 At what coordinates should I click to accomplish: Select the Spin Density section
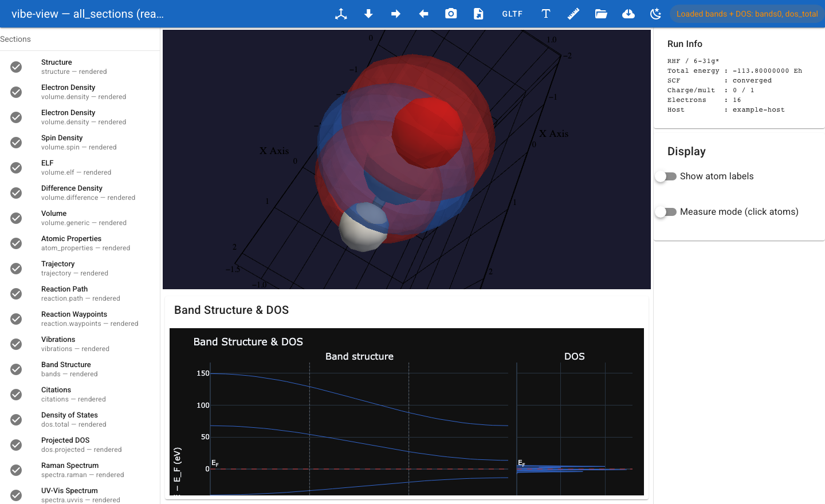coord(80,143)
